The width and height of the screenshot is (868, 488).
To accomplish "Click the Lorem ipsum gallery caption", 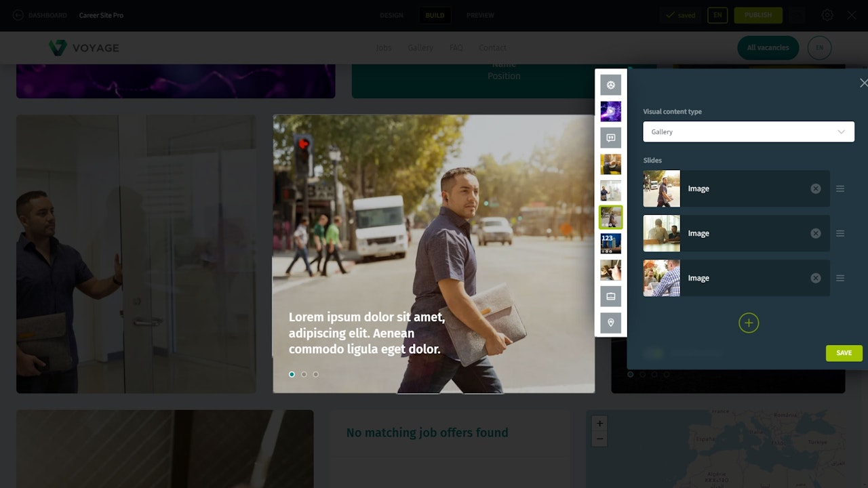I will pos(367,333).
